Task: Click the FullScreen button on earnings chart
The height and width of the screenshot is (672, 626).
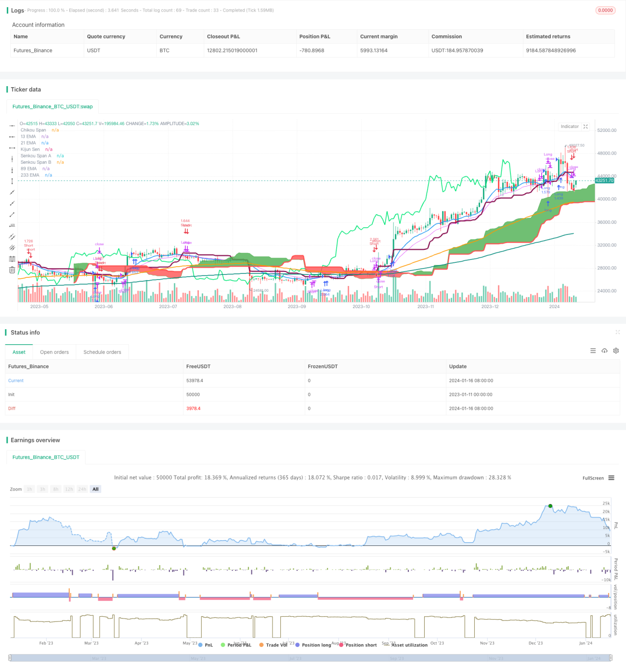Action: tap(593, 478)
